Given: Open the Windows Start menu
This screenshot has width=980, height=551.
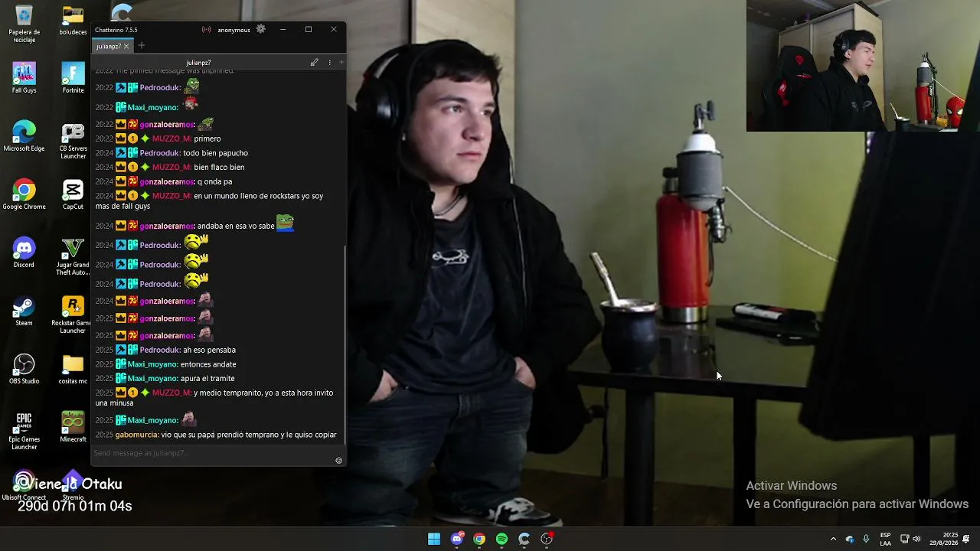Looking at the screenshot, I should (434, 539).
